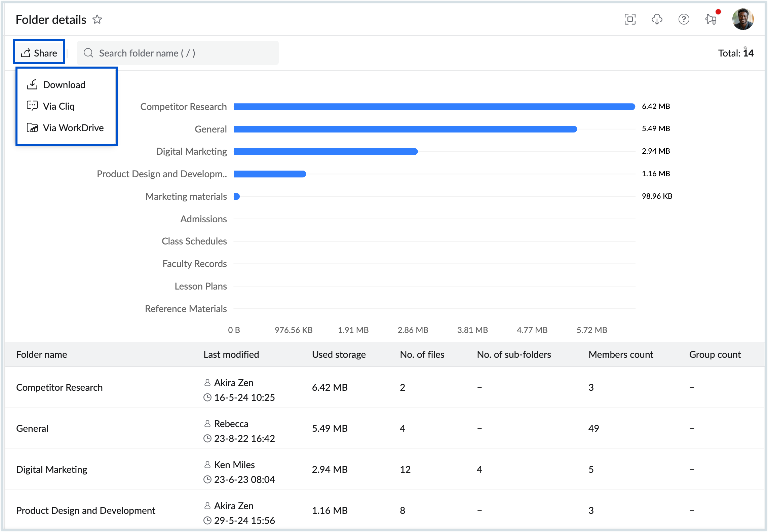Click the cloud download icon in header
768x532 pixels.
[x=657, y=20]
